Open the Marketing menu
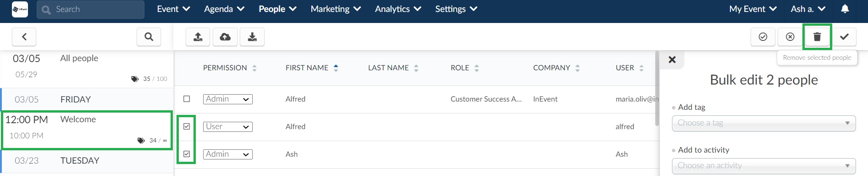 [x=336, y=9]
